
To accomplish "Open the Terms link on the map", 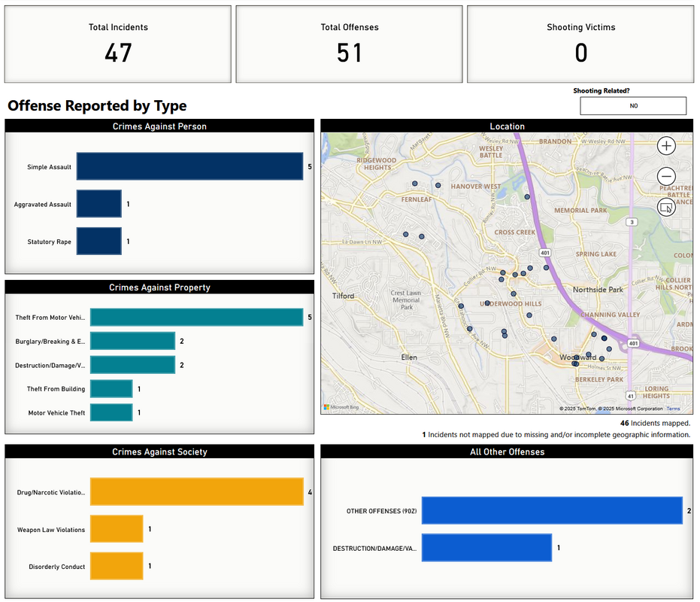I will [674, 408].
